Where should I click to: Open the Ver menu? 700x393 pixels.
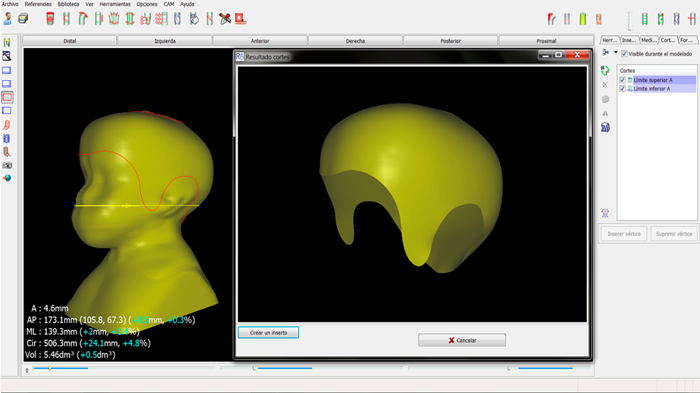[89, 4]
